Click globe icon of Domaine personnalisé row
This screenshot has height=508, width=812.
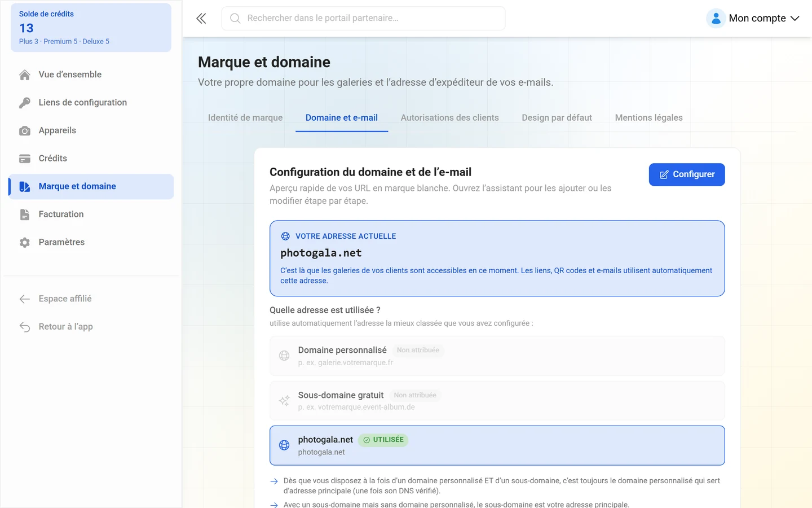(x=284, y=356)
